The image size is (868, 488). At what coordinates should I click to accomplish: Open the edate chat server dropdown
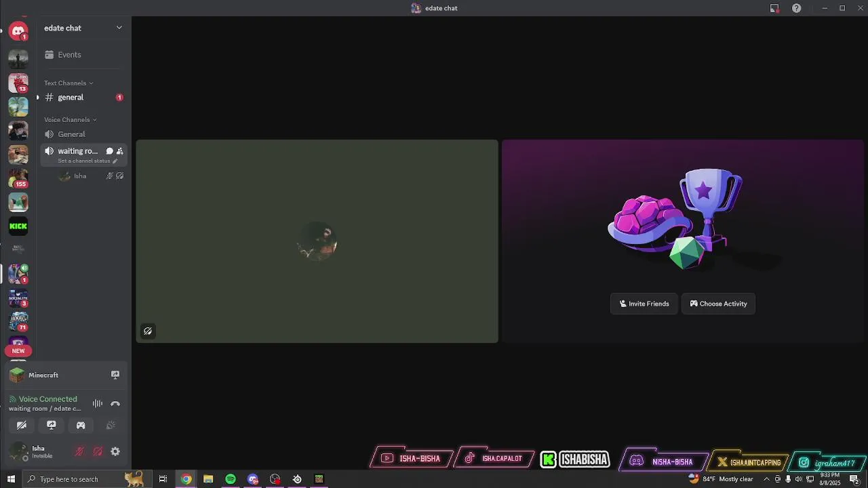83,28
